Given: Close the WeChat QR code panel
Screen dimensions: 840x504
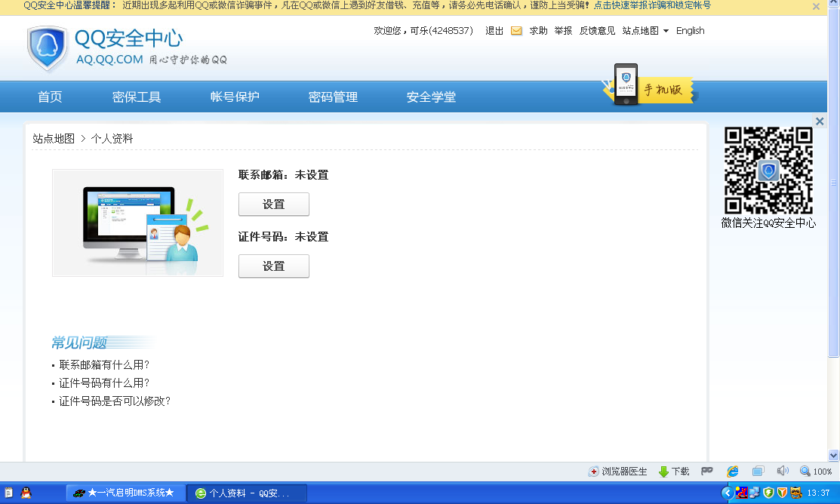Looking at the screenshot, I should [x=819, y=121].
